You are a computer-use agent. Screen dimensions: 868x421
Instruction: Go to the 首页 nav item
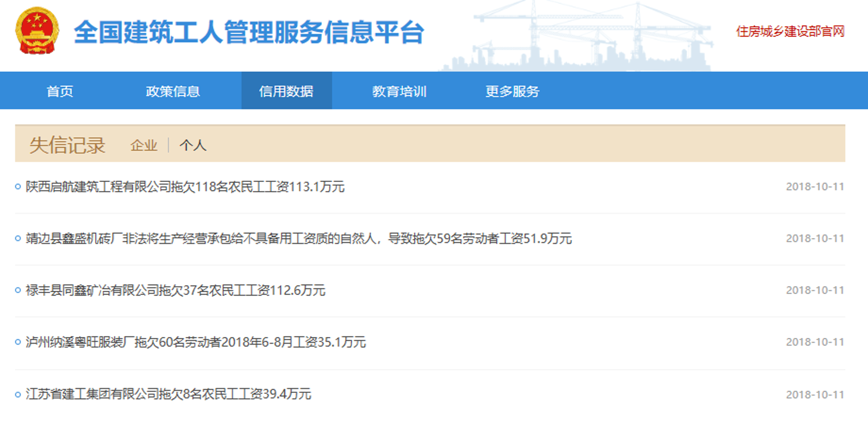(60, 91)
